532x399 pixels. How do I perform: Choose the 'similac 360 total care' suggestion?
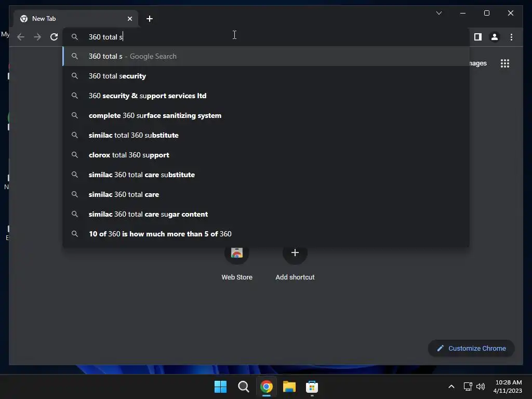[266, 194]
